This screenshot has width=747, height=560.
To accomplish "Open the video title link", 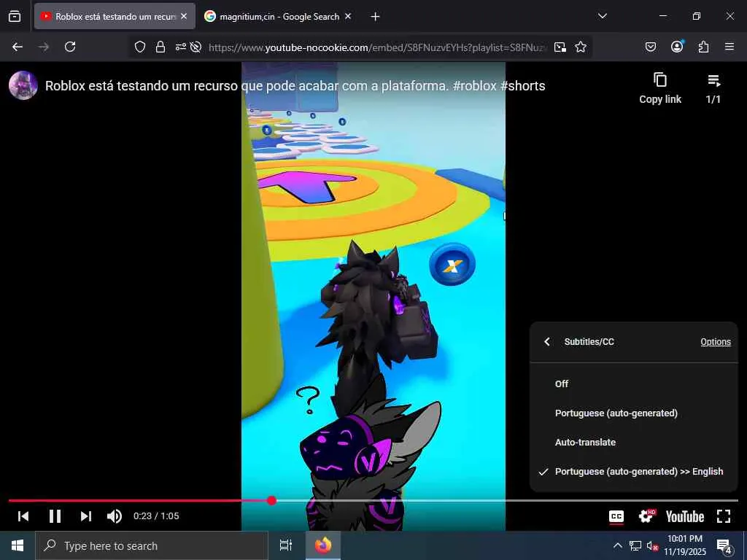I will tap(295, 86).
